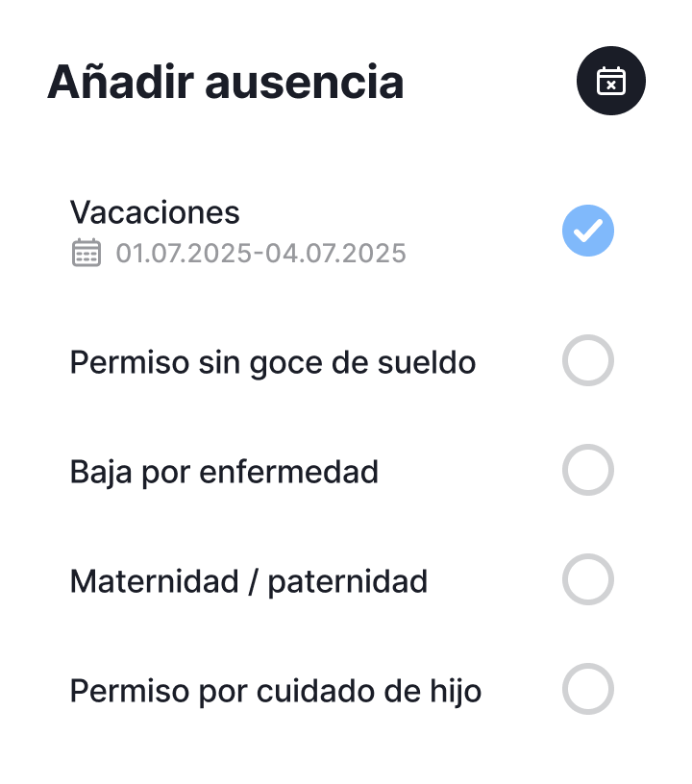Viewport: 692px width, 784px height.
Task: Click the Baja por enfermedad label
Action: (224, 472)
